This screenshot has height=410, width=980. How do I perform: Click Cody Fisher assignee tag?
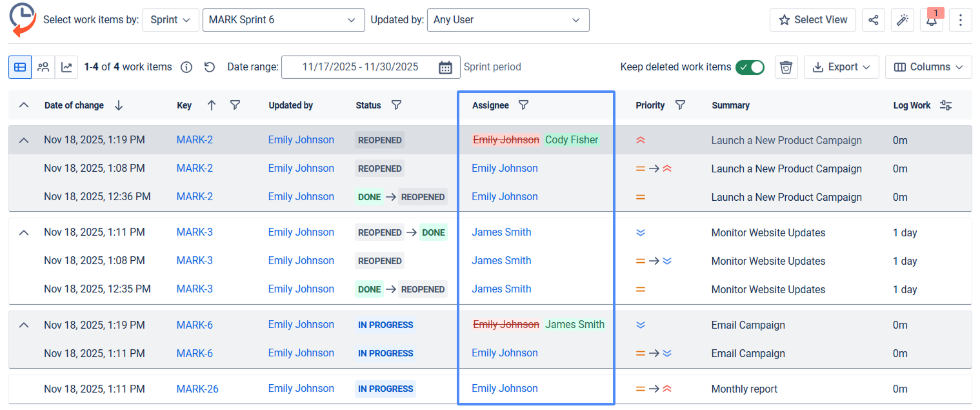pyautogui.click(x=572, y=140)
